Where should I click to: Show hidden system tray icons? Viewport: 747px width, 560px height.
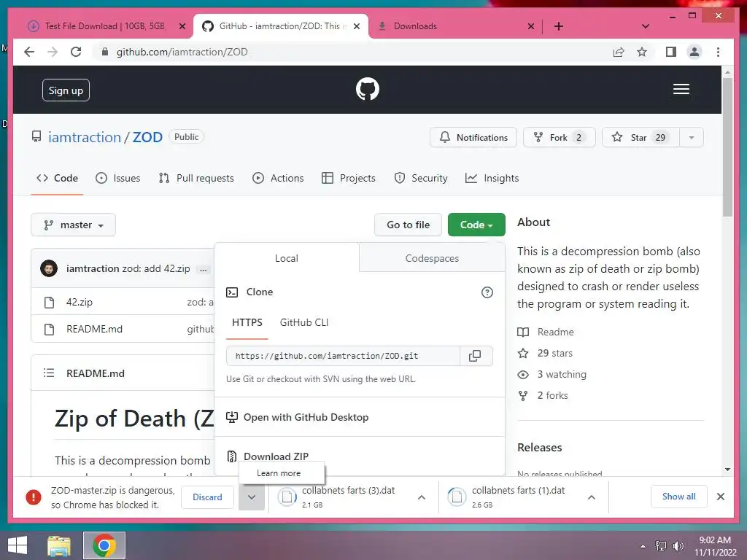(643, 546)
